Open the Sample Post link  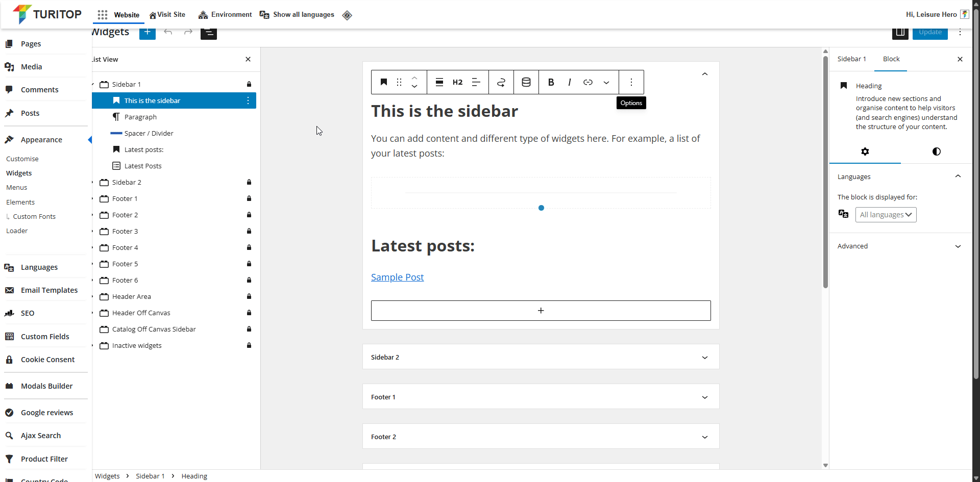(397, 277)
